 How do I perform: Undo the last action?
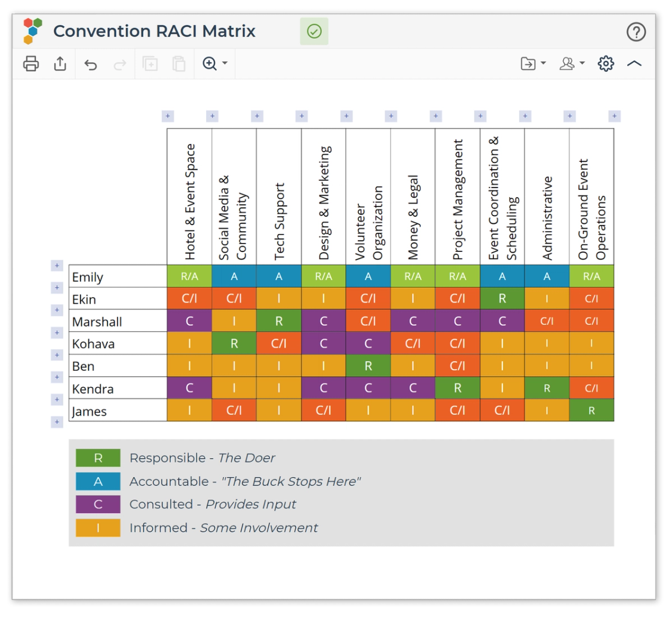90,64
